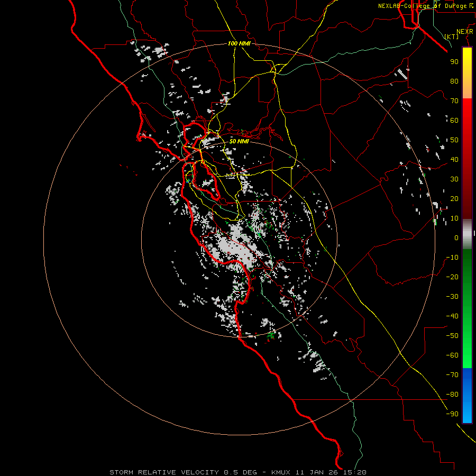Click the positive 10 scale value

454,218
